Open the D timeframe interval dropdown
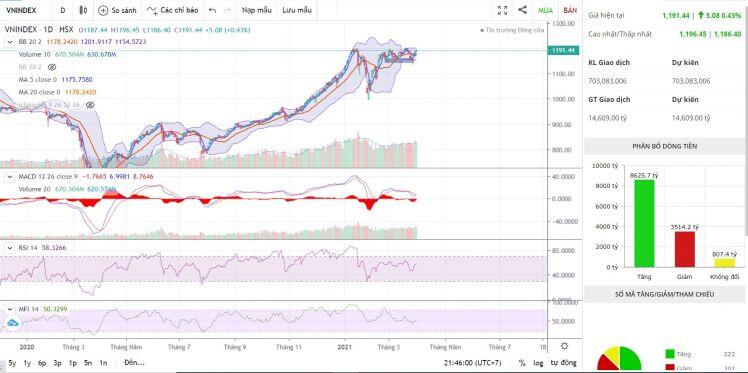748x373 pixels. pos(63,10)
